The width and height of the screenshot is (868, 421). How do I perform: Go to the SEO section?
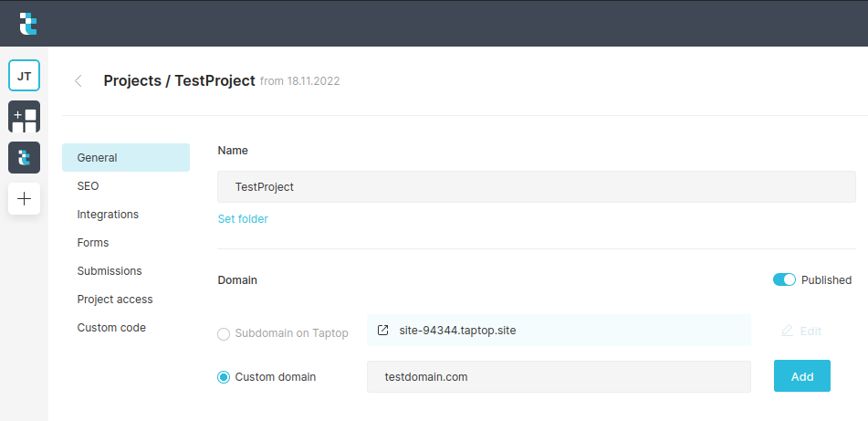[x=88, y=186]
